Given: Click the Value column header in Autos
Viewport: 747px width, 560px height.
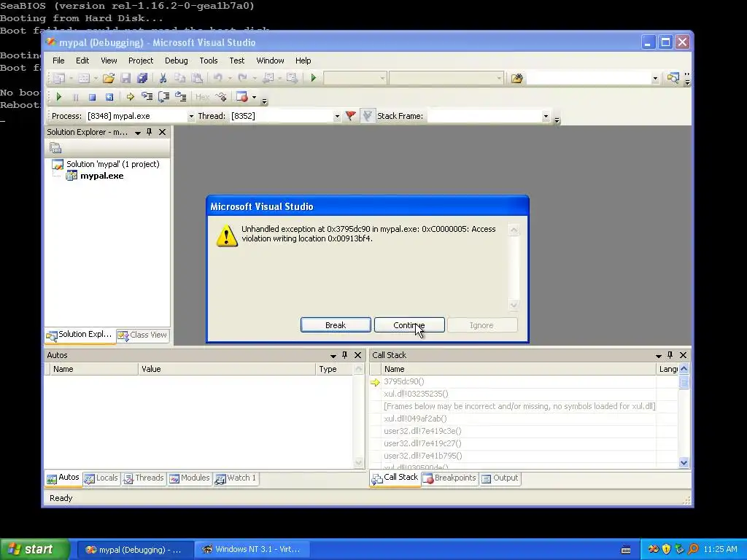Looking at the screenshot, I should (227, 369).
